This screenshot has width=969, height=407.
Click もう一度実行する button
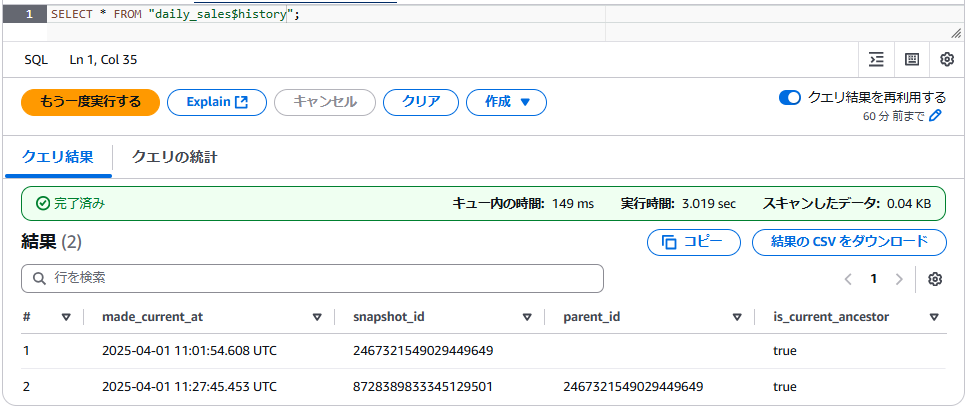pyautogui.click(x=90, y=103)
